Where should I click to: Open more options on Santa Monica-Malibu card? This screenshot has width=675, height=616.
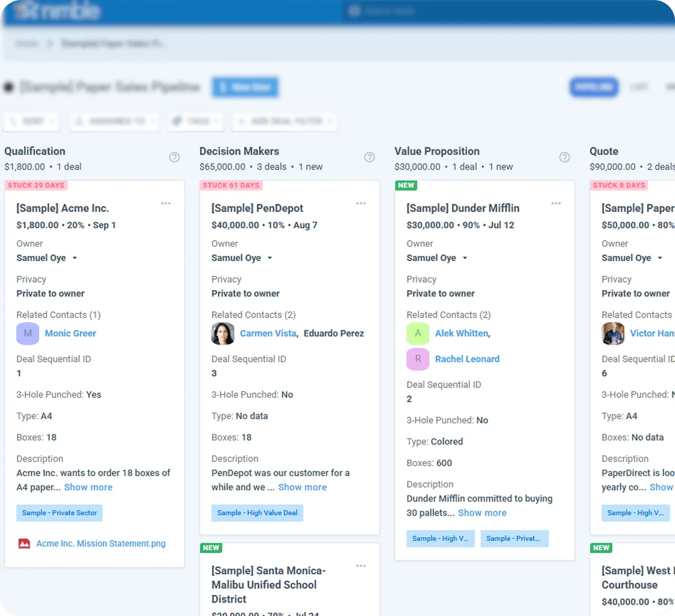pyautogui.click(x=361, y=566)
